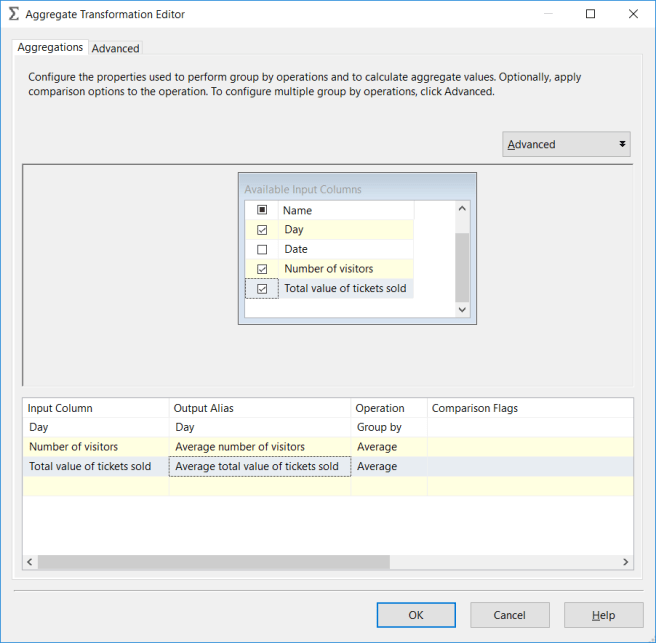Maximize the Aggregate Transformation Editor window
Screen dimensions: 656x643
(590, 14)
